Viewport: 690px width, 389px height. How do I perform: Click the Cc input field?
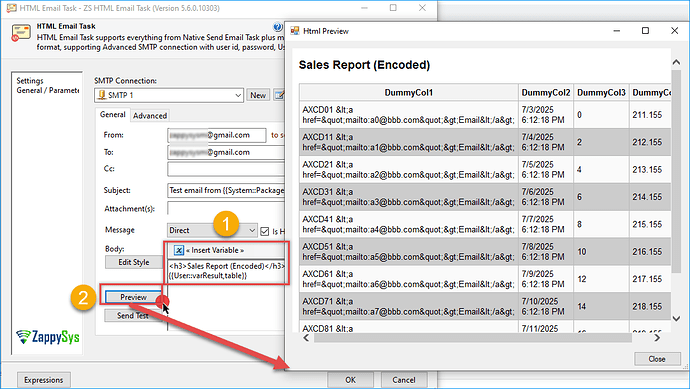click(x=226, y=169)
